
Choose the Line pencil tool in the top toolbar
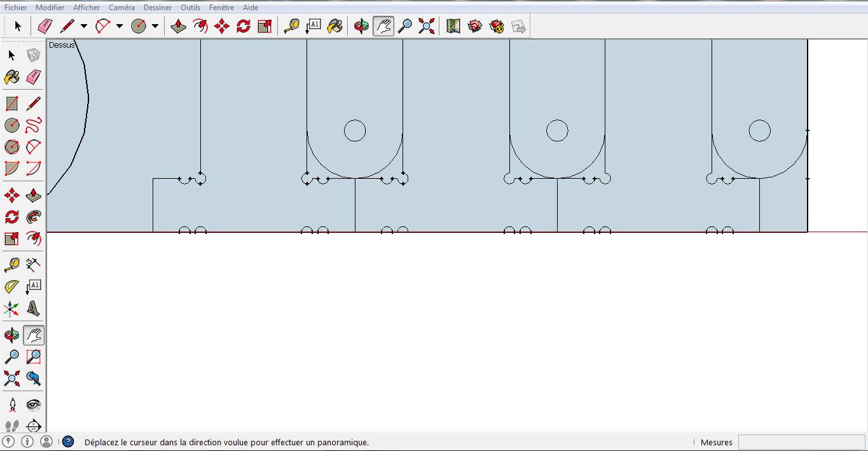tap(67, 26)
